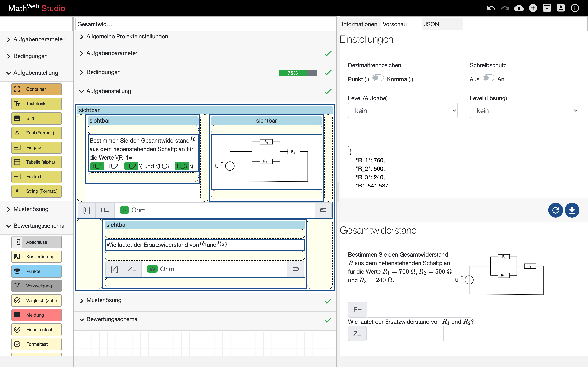Click the undo arrow icon
Image resolution: width=588 pixels, height=367 pixels.
pyautogui.click(x=491, y=8)
